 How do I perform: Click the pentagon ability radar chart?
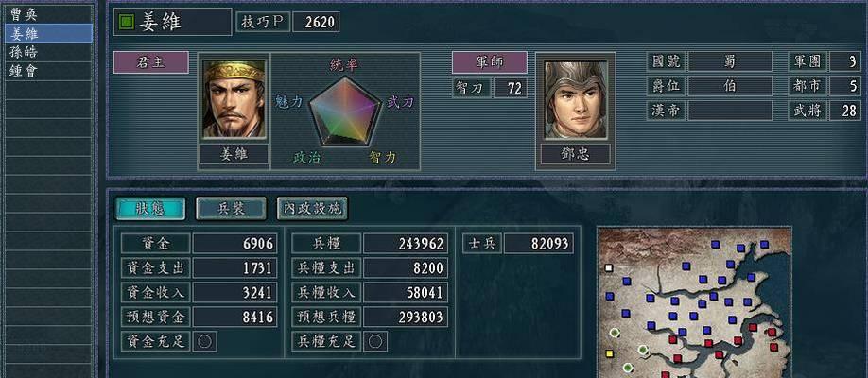(x=344, y=112)
